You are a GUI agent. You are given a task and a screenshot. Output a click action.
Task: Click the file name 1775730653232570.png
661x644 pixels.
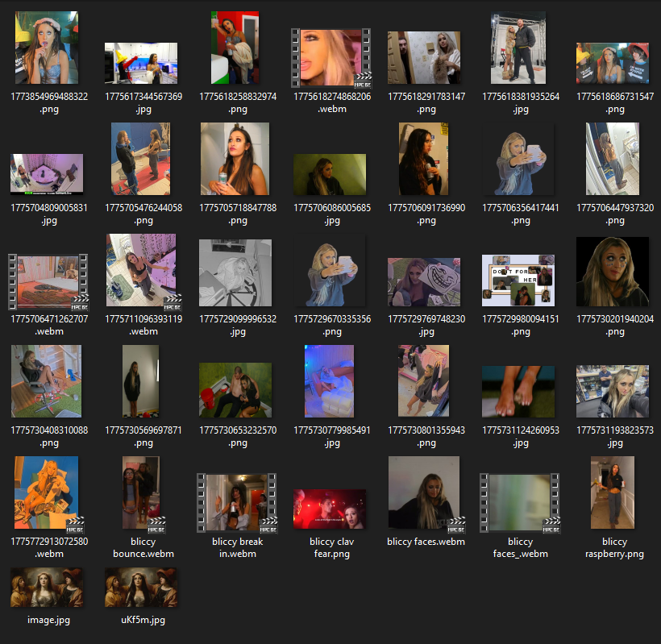238,437
